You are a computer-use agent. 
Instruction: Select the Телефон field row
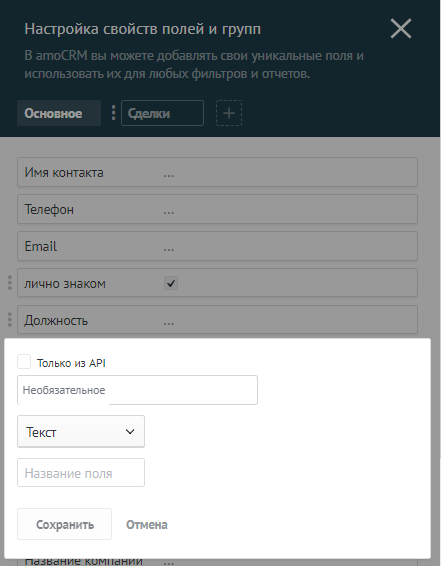click(218, 209)
